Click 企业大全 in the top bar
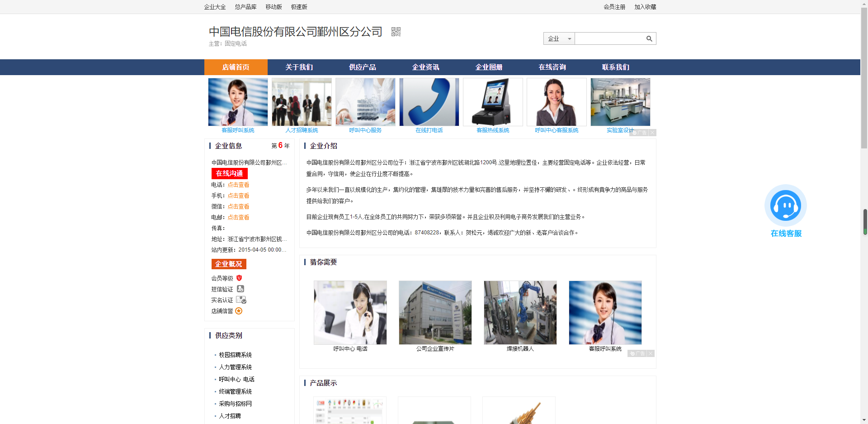This screenshot has width=868, height=424. pos(215,7)
